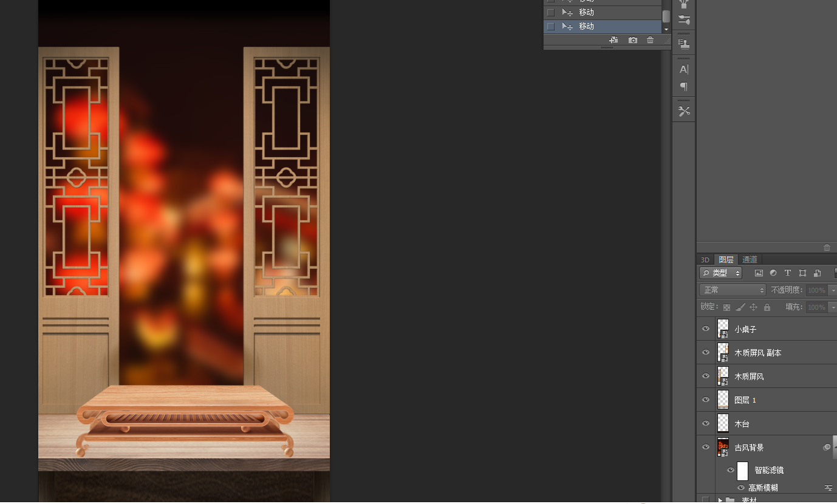Hide the 图层 1 layer

click(x=706, y=400)
